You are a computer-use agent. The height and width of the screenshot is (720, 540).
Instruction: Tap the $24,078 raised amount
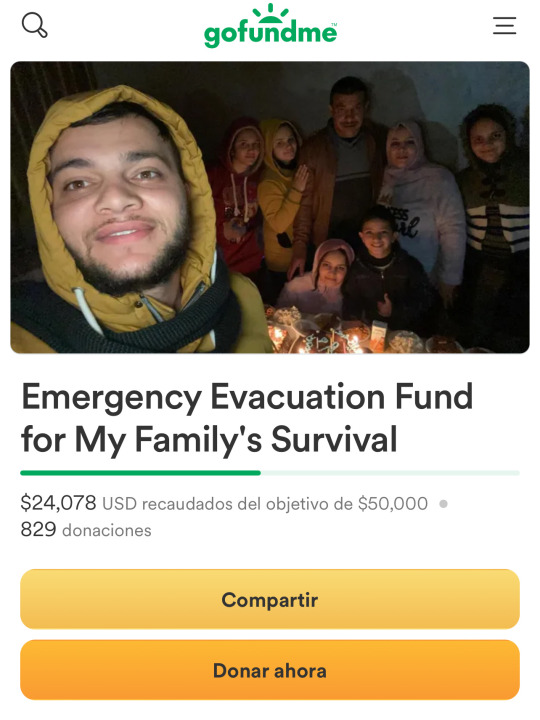click(x=58, y=503)
